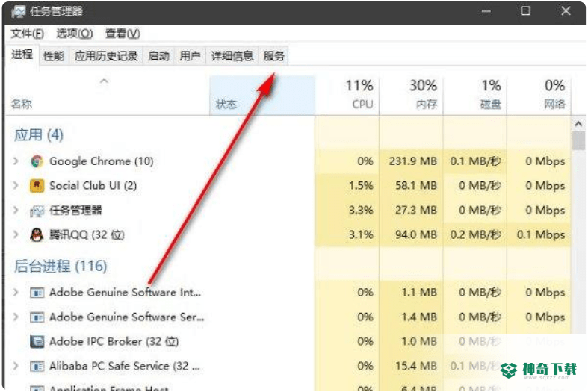Select 腾讯QQ disk value 0.2 MB/秒
This screenshot has width=588, height=392.
pos(475,234)
